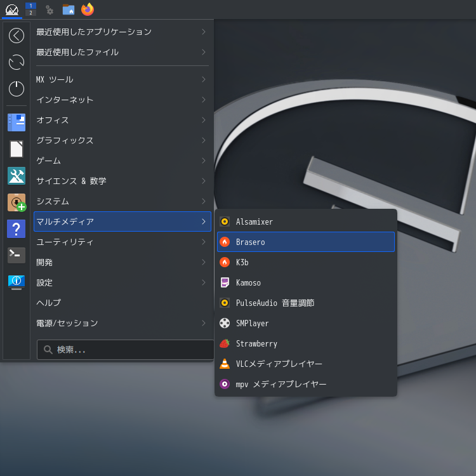The image size is (476, 476).
Task: Click the restart session circular arrows icon
Action: pos(17,62)
